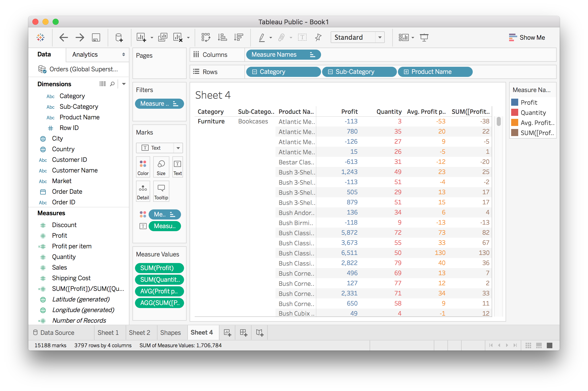This screenshot has height=391, width=588.
Task: Click the Show Me button
Action: click(527, 37)
